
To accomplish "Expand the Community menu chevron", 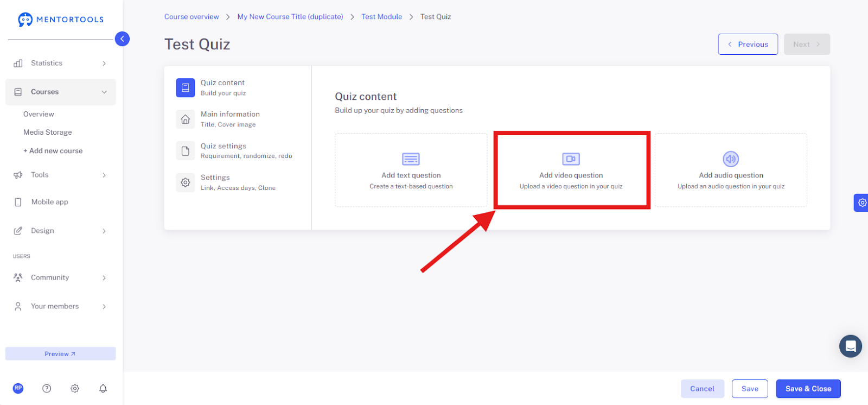I will (104, 277).
